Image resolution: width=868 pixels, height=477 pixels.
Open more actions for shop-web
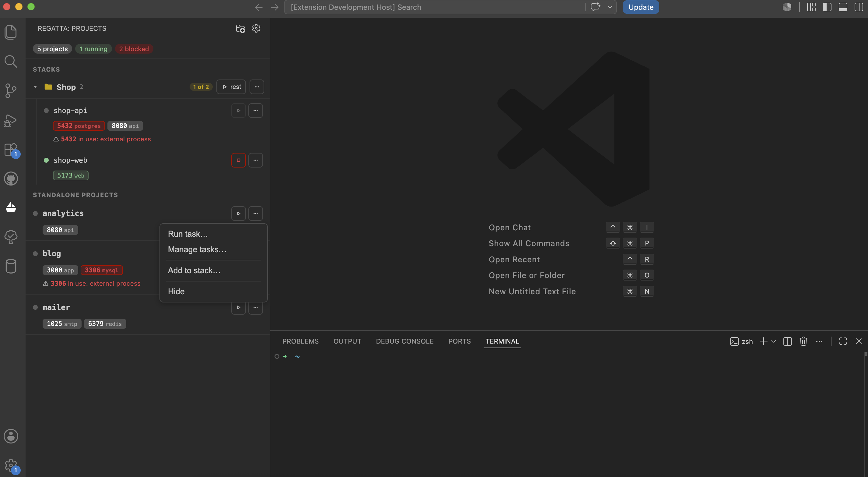click(x=256, y=160)
